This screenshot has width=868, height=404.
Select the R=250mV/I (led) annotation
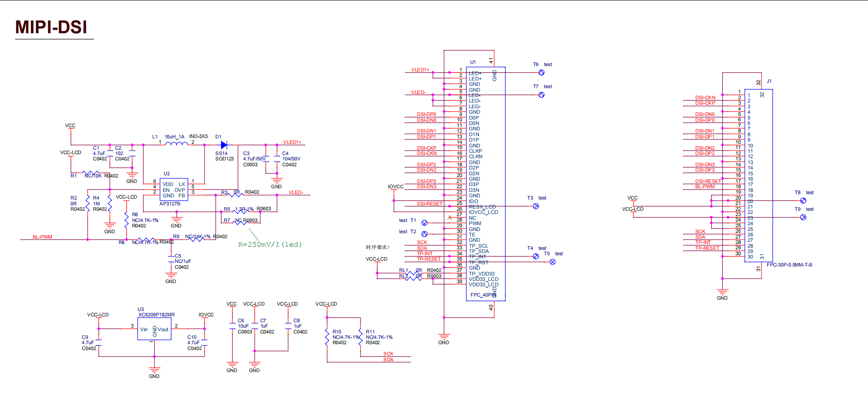click(270, 244)
